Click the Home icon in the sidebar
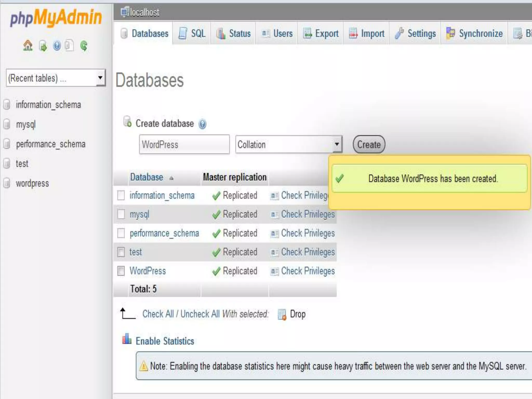 click(28, 46)
